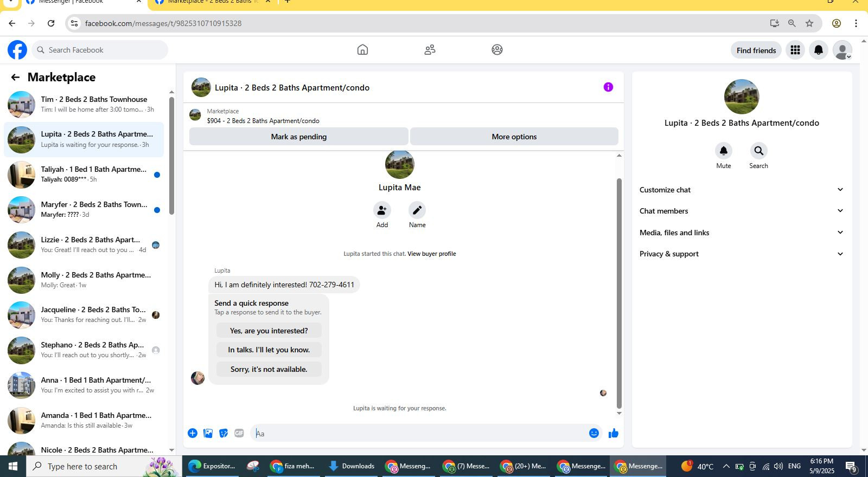
Task: Open Tim 2 Beds 2 Baths Townhouse chat
Action: [x=84, y=104]
